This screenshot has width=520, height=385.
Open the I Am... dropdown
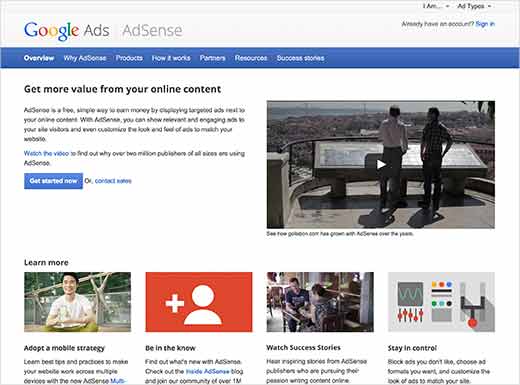coord(436,6)
